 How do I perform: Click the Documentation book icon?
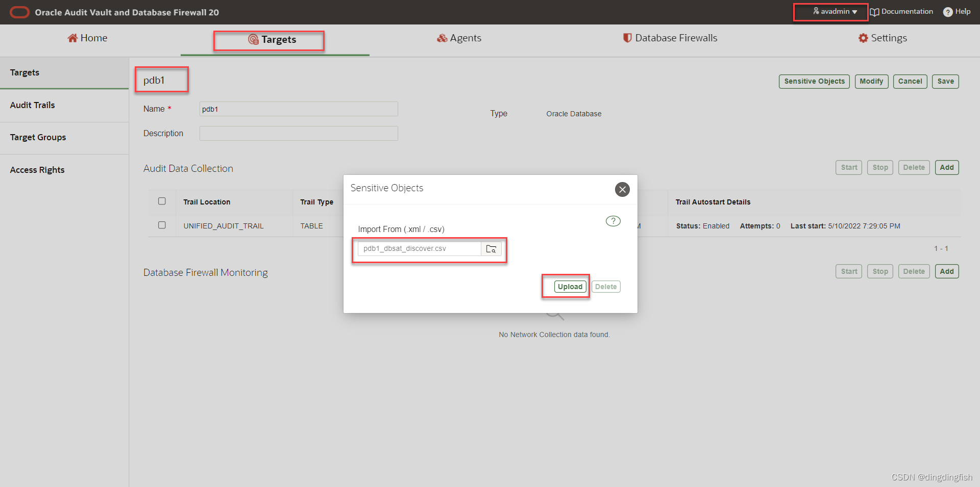click(x=875, y=12)
